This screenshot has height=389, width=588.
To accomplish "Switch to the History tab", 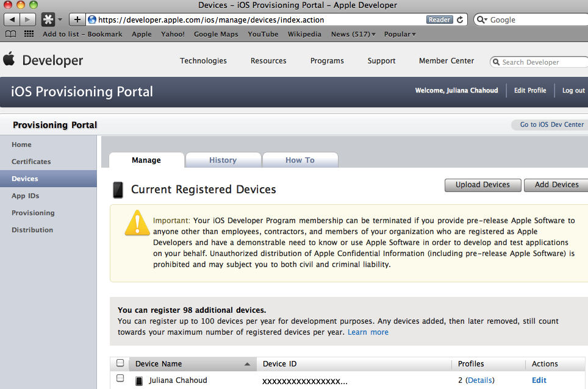I will pyautogui.click(x=223, y=160).
